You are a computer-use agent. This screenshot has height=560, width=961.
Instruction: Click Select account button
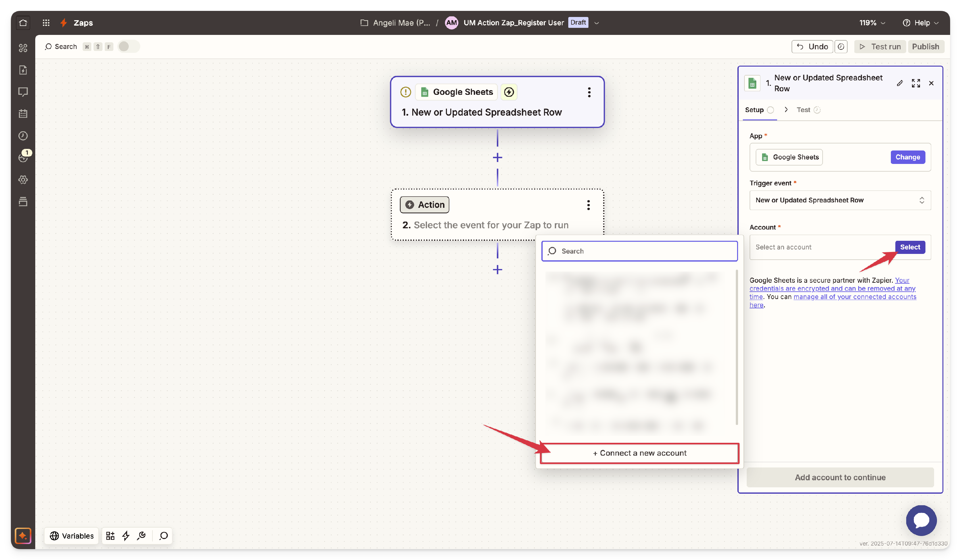tap(910, 247)
